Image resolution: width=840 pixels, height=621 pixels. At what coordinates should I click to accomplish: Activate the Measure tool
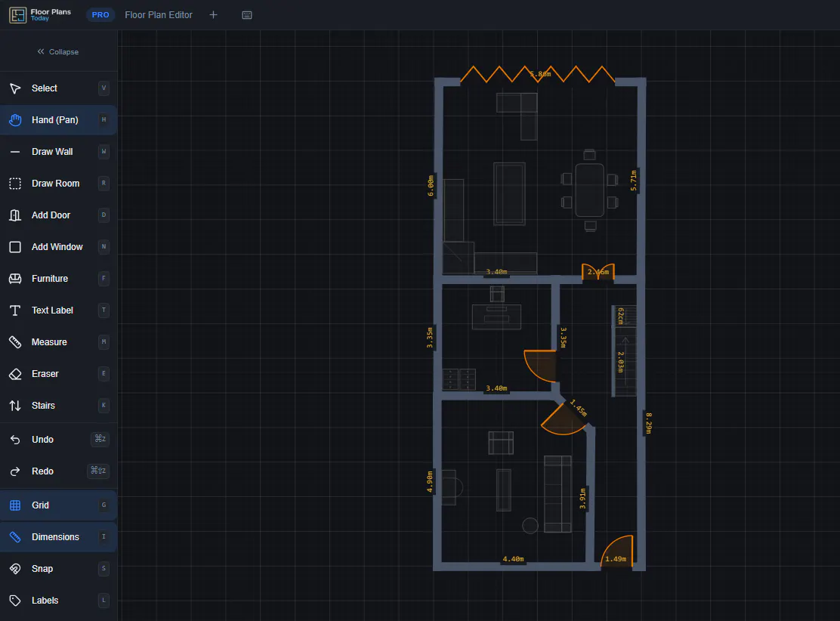click(x=58, y=341)
